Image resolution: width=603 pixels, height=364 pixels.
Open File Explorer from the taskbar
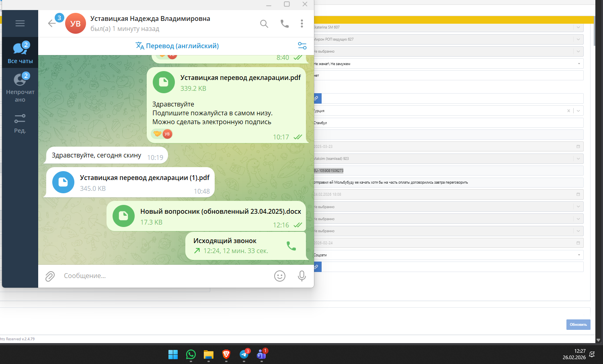[x=209, y=354]
